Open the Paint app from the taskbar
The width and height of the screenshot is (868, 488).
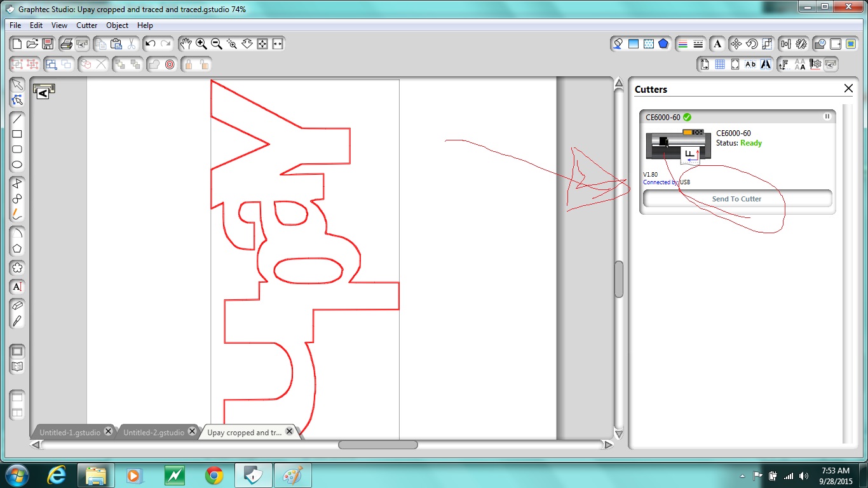click(293, 475)
